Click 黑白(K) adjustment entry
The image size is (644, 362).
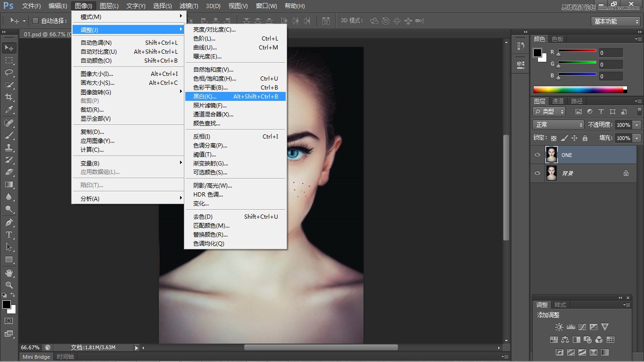coord(205,96)
